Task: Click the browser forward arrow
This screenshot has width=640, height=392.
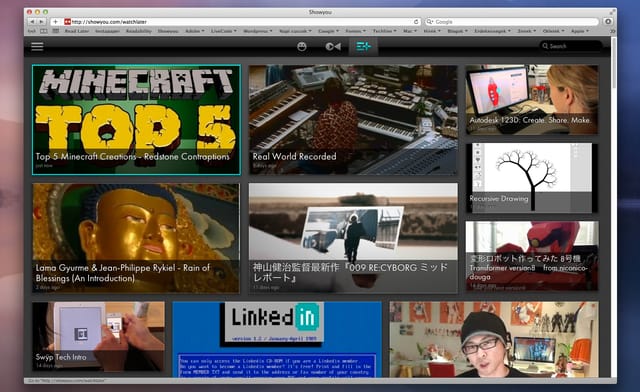Action: (x=41, y=22)
